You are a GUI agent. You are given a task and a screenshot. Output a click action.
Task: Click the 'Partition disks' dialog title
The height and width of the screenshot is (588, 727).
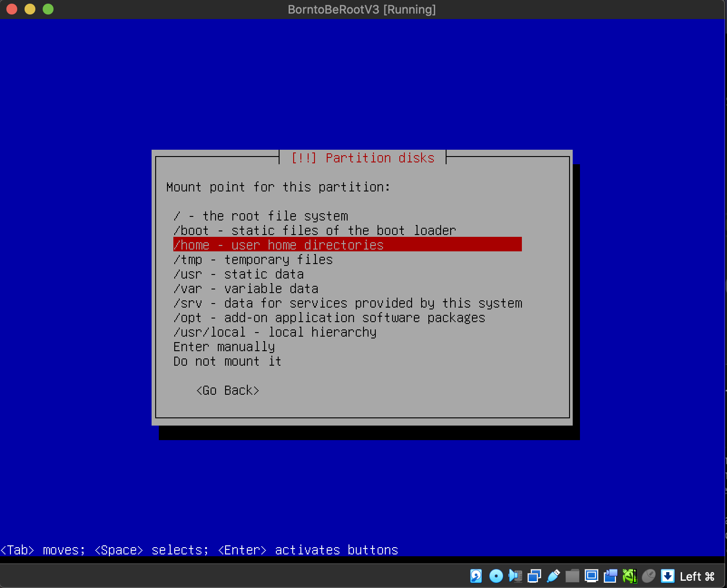(x=362, y=158)
